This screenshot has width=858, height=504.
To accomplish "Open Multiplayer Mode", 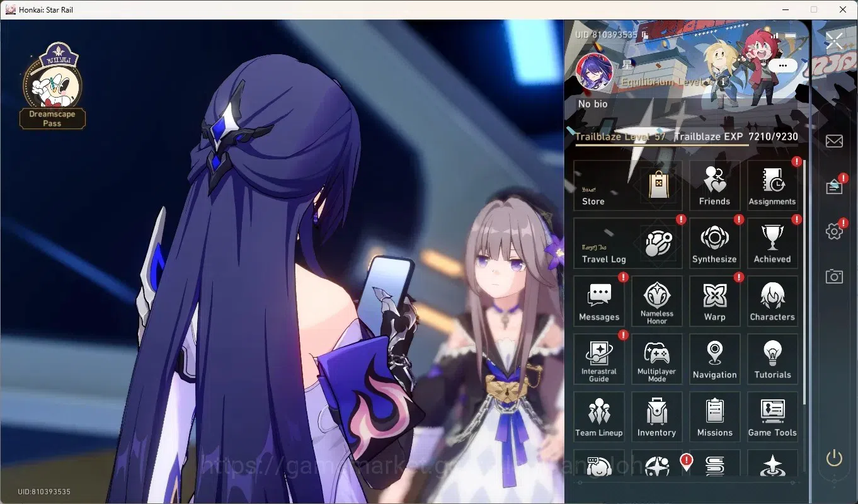I will [x=657, y=359].
